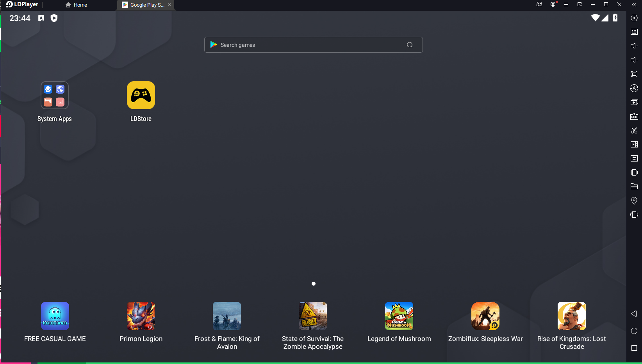Click the Android back triangle button

634,314
